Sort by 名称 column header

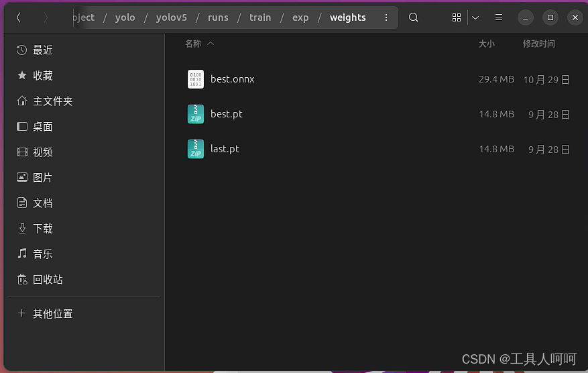[x=193, y=44]
